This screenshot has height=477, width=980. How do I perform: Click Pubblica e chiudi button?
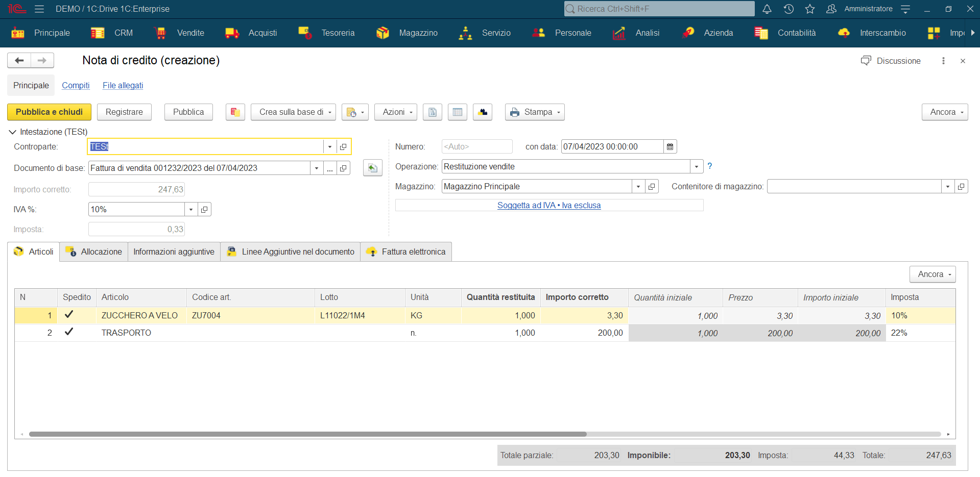click(x=49, y=112)
